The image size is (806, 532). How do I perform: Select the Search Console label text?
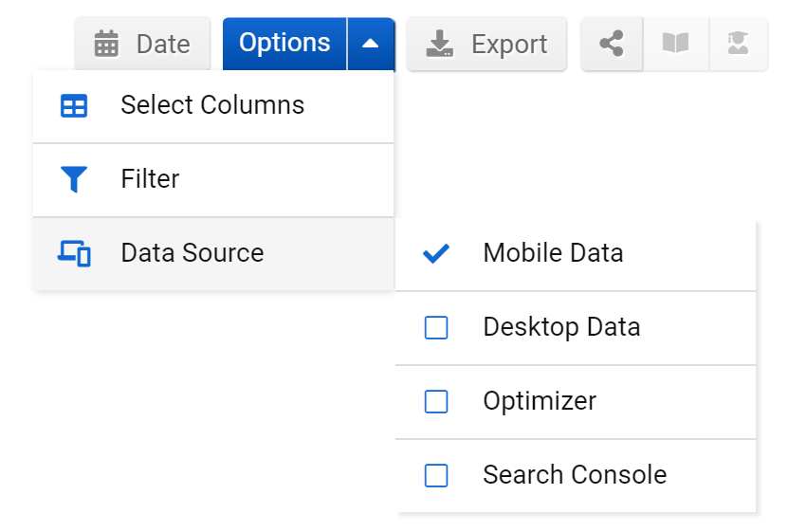(x=575, y=474)
